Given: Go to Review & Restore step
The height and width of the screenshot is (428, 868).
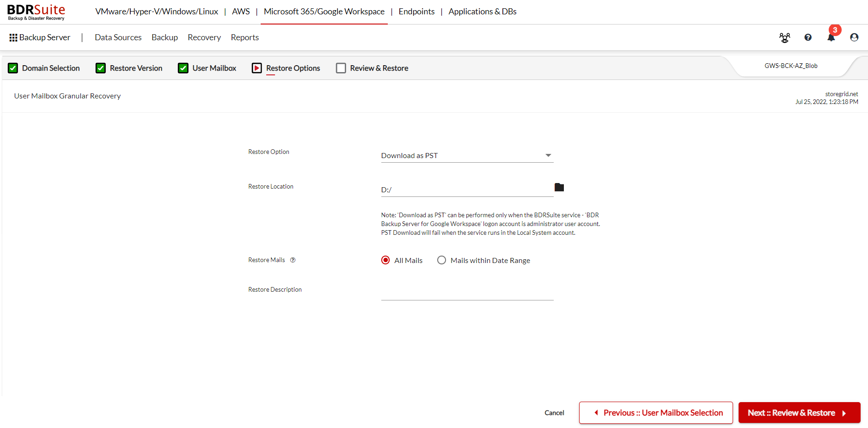Looking at the screenshot, I should 379,68.
